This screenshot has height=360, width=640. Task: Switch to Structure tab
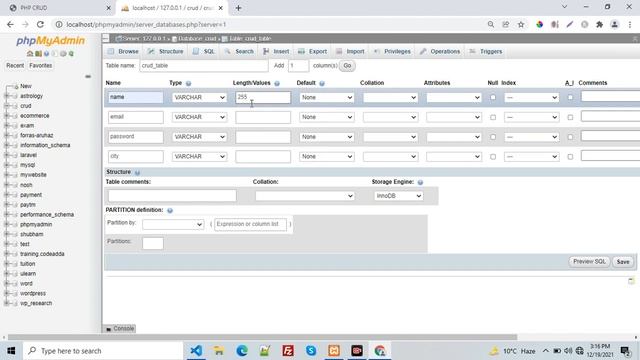tap(166, 51)
